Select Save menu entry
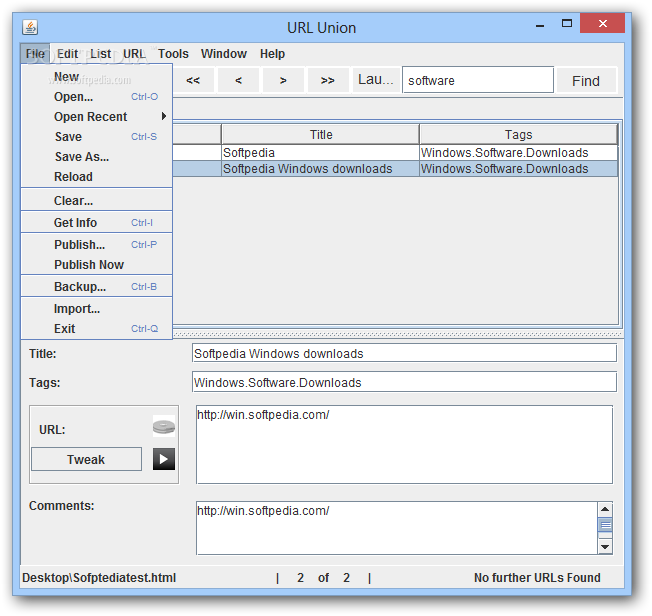The height and width of the screenshot is (616, 652). [96, 137]
